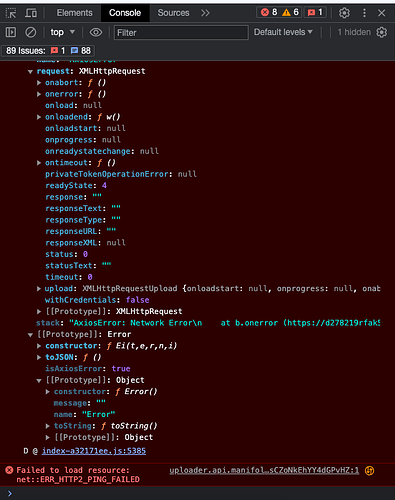Toggle the device toolbar icon
This screenshot has width=395, height=500.
point(31,13)
